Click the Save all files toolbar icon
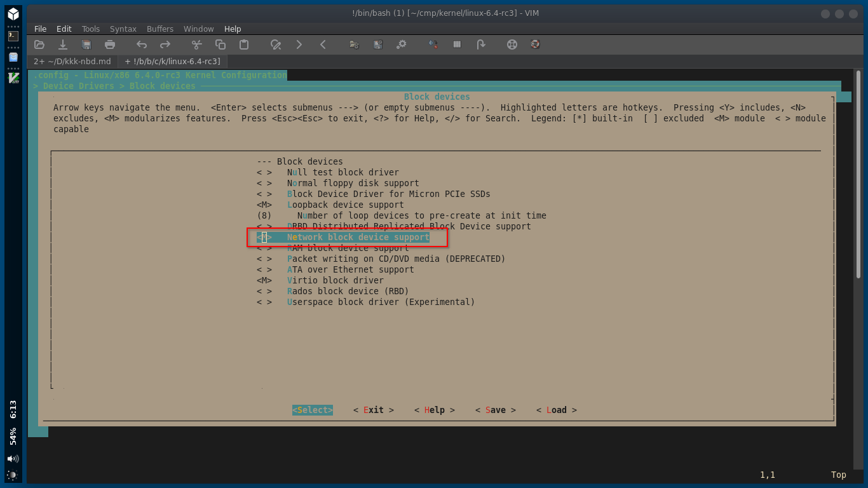 pos(86,44)
